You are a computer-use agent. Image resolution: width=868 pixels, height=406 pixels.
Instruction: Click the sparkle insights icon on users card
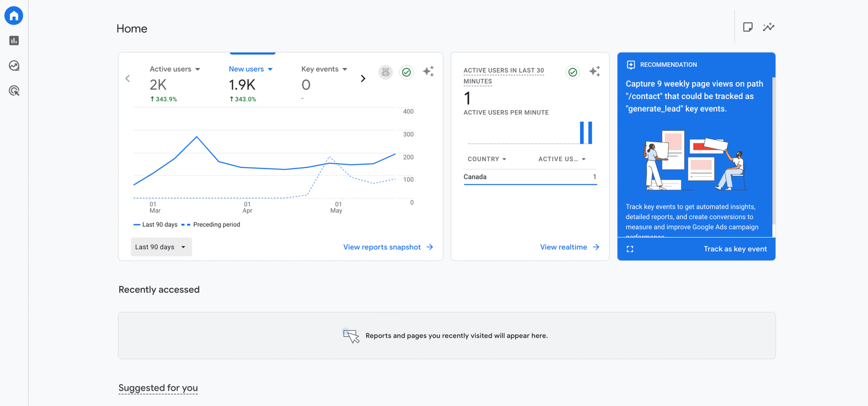428,72
